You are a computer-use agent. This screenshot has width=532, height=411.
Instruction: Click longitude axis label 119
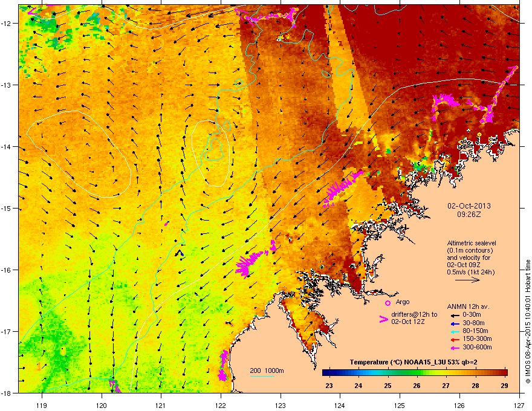(42, 405)
